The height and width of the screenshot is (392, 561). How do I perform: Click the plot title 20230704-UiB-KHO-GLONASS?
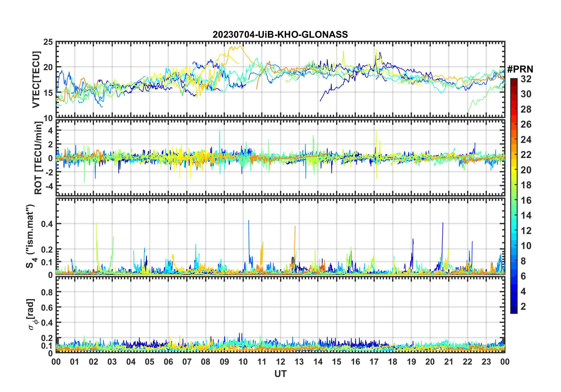click(x=280, y=35)
